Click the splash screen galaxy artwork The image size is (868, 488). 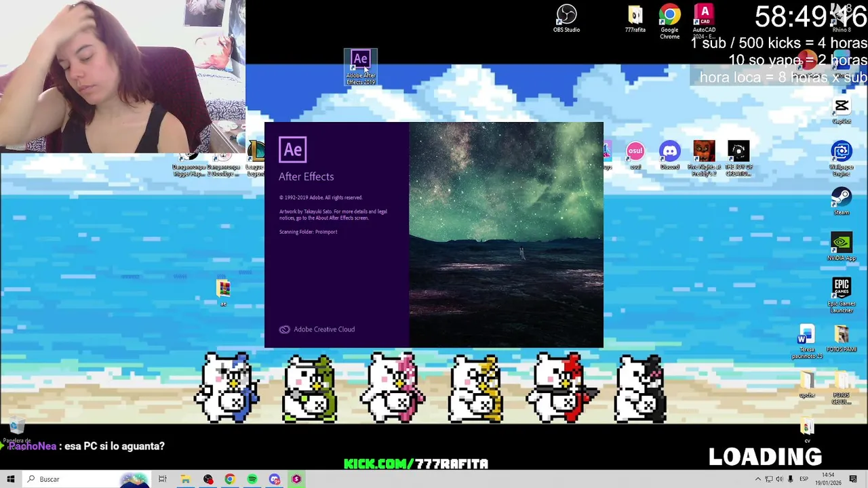pos(506,235)
